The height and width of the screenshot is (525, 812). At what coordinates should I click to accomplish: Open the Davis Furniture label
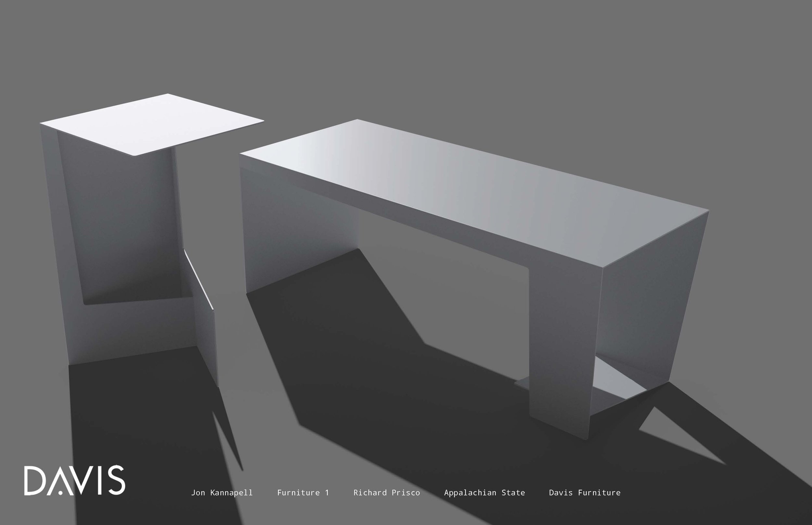click(x=584, y=493)
